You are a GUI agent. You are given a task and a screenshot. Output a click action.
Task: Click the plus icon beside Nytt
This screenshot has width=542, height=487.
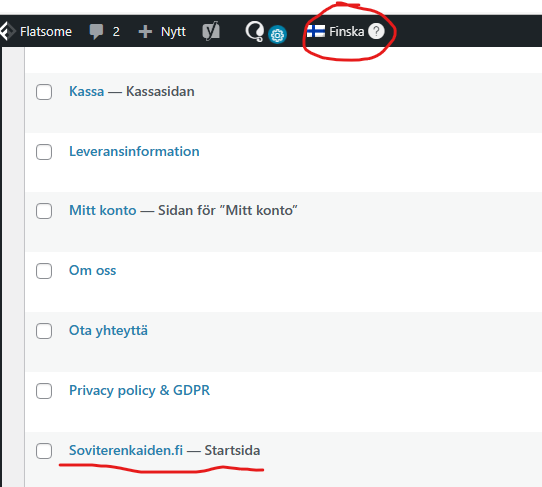coord(145,31)
